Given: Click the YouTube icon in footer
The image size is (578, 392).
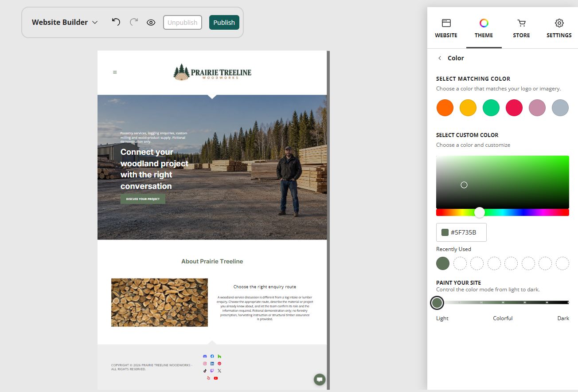Looking at the screenshot, I should pos(216,378).
